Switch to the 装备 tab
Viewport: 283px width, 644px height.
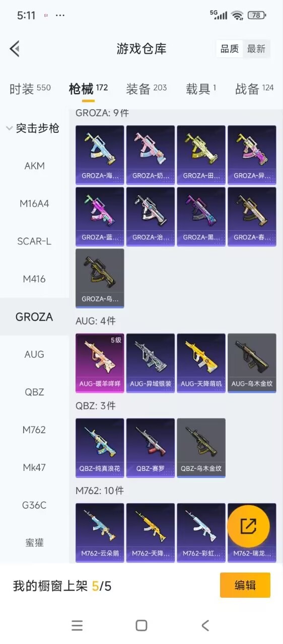(x=146, y=89)
